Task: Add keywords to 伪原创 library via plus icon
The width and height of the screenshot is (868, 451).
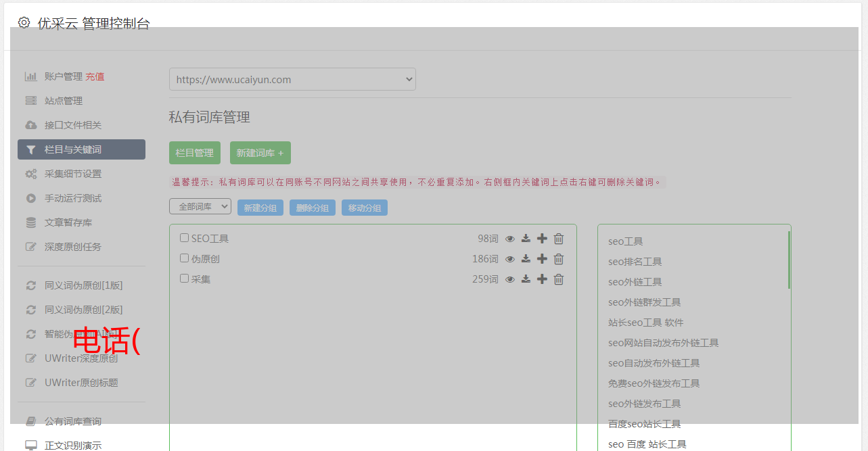Action: click(542, 259)
